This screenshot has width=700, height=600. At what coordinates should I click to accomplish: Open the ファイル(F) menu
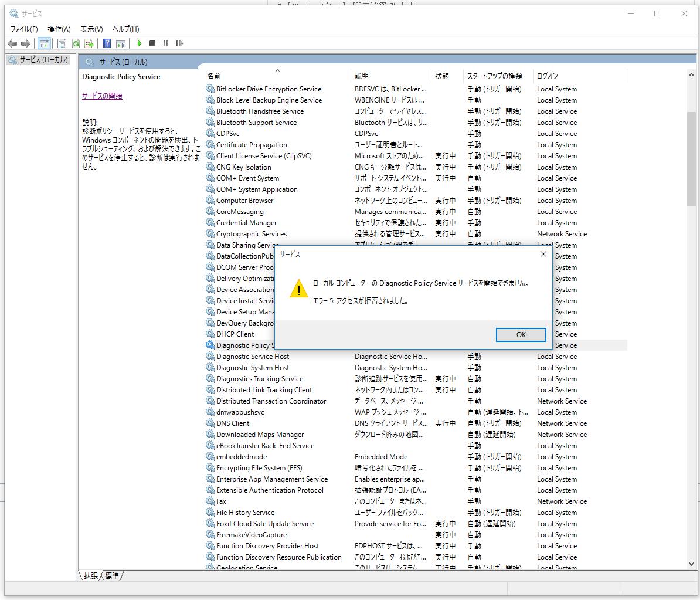tap(24, 29)
